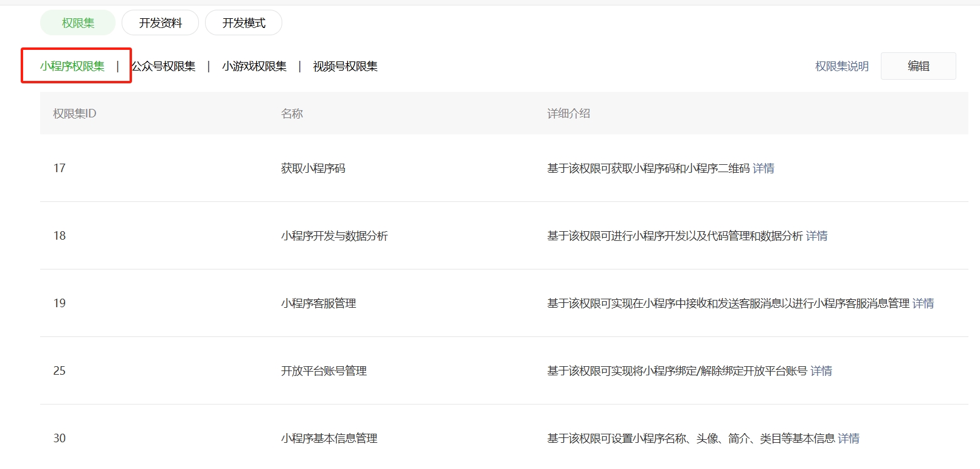View 详情 for 小程序客服管理
Screen dimensions: 980x469
(x=923, y=304)
